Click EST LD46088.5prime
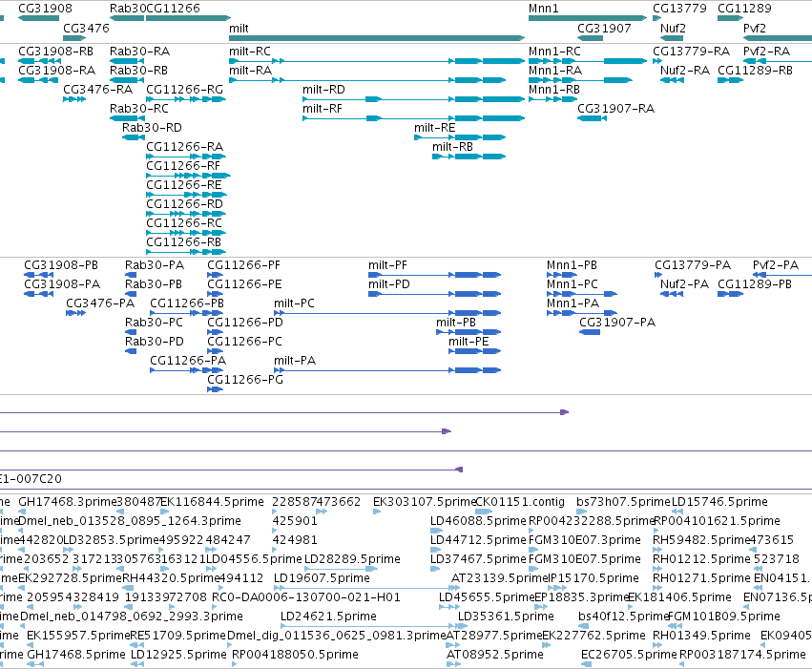812x669 pixels. (x=437, y=531)
